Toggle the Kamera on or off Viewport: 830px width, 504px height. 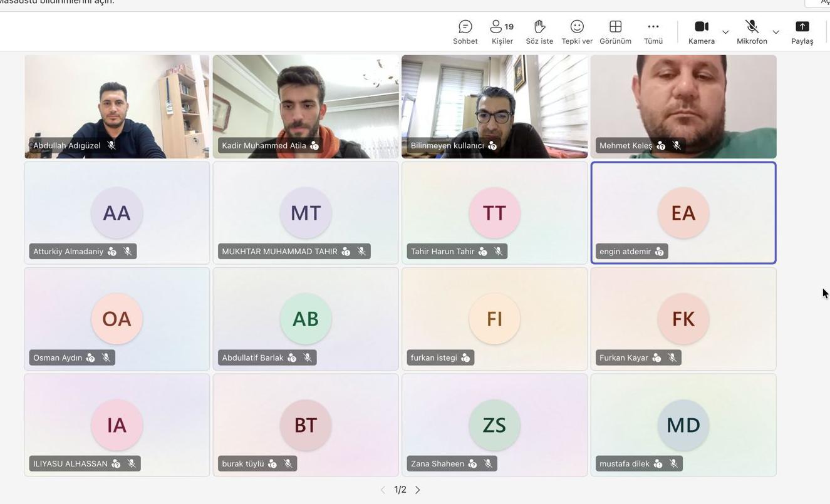coord(702,32)
